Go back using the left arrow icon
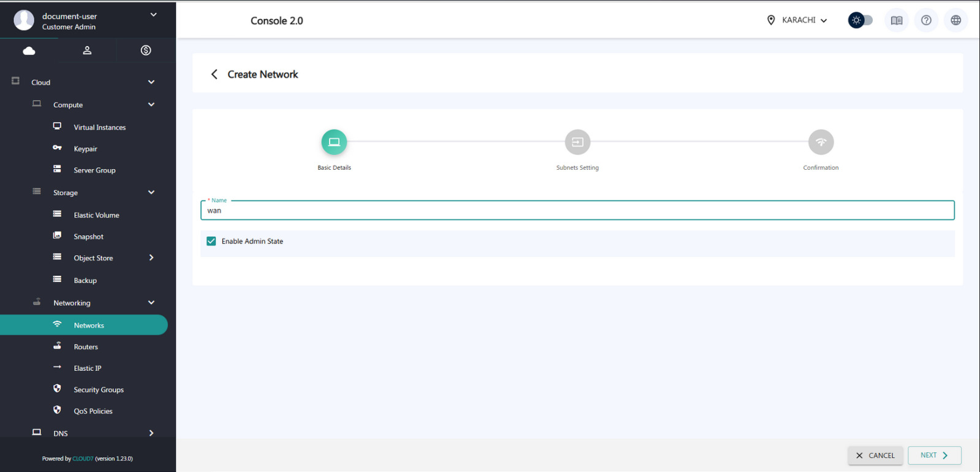980x472 pixels. point(214,74)
